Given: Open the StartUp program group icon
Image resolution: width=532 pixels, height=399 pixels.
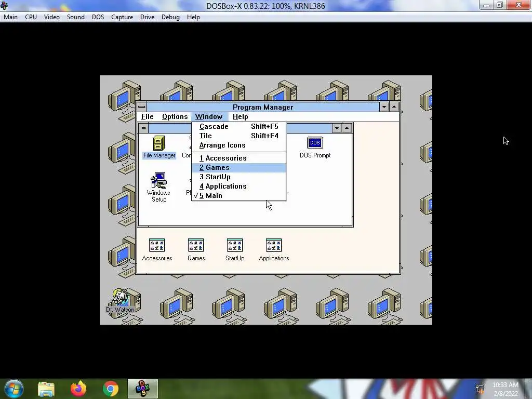Looking at the screenshot, I should click(235, 250).
